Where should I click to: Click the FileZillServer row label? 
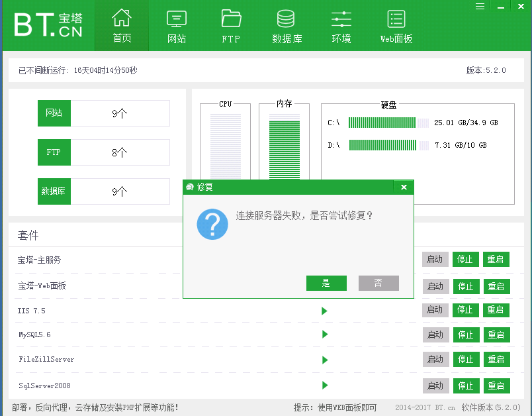[46, 359]
